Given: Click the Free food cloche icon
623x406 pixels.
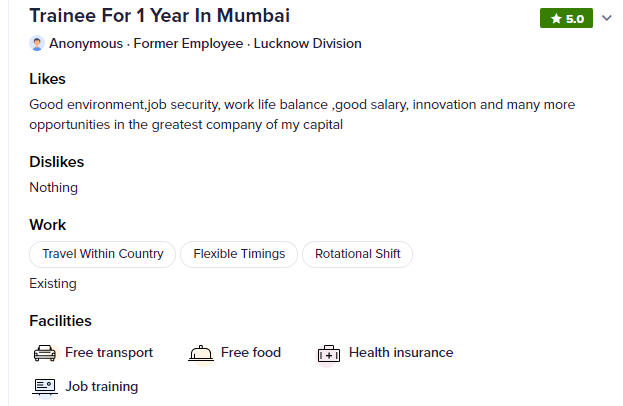Looking at the screenshot, I should [201, 353].
